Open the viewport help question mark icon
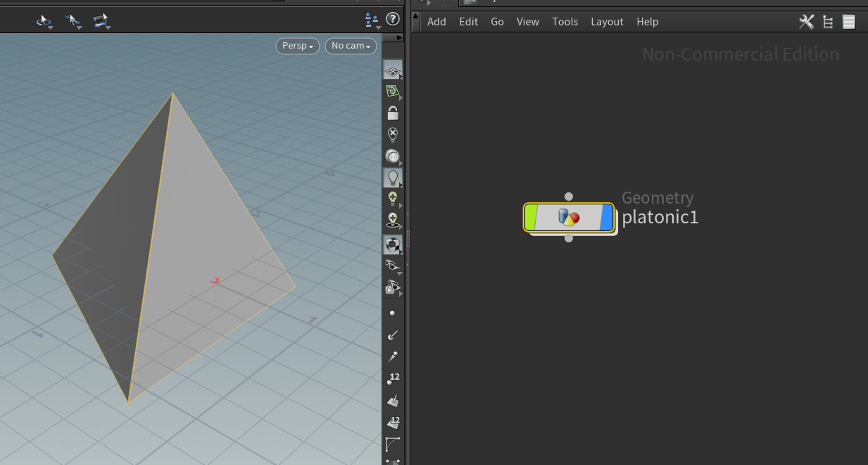The height and width of the screenshot is (465, 868). point(392,19)
